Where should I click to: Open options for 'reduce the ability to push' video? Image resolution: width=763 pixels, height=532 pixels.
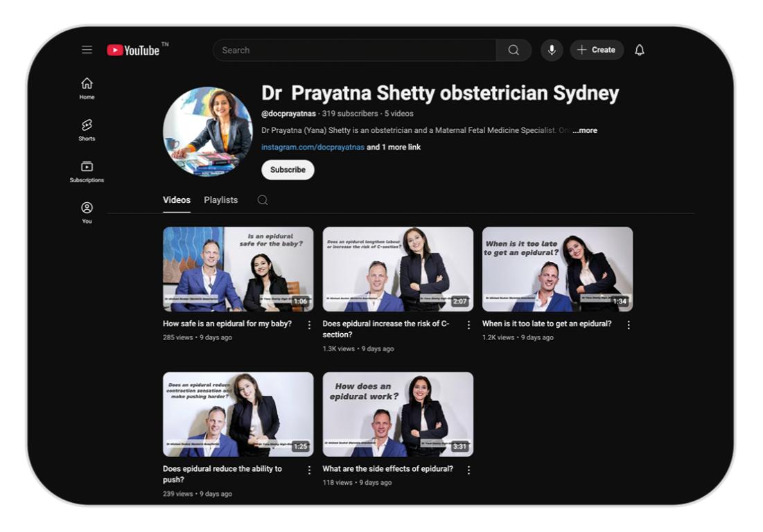(x=309, y=470)
